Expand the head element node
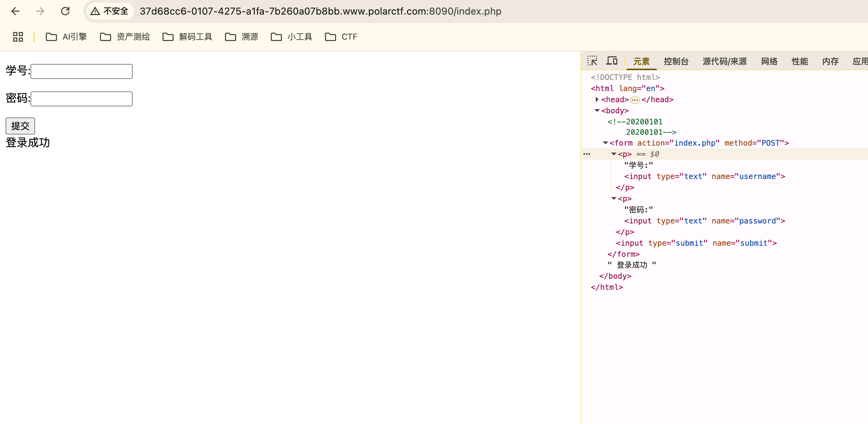This screenshot has width=868, height=424. [597, 100]
